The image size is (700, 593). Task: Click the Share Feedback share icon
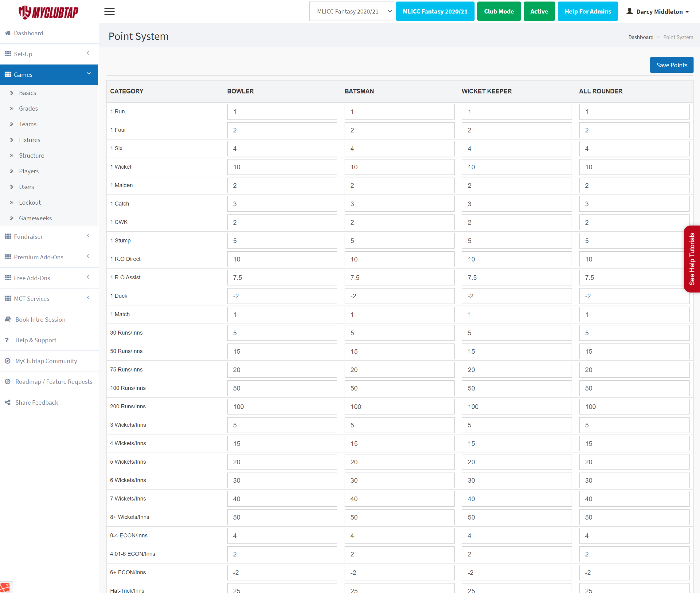click(x=8, y=403)
